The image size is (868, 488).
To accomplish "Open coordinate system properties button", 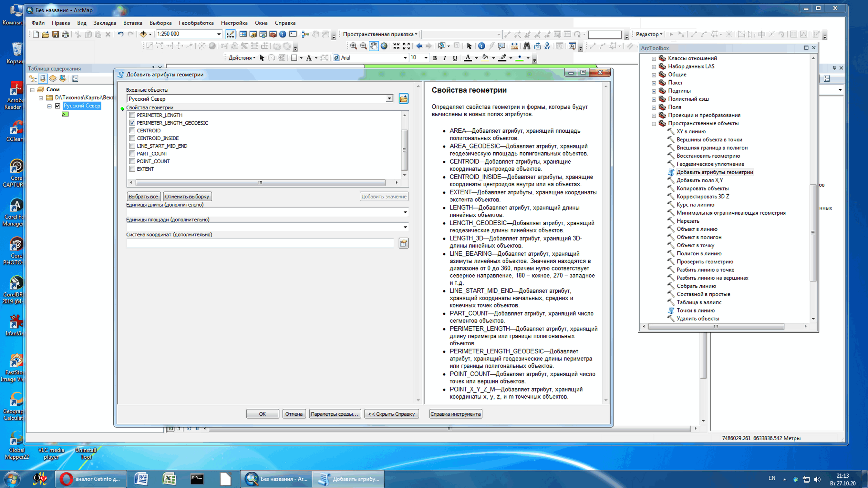I will (403, 243).
